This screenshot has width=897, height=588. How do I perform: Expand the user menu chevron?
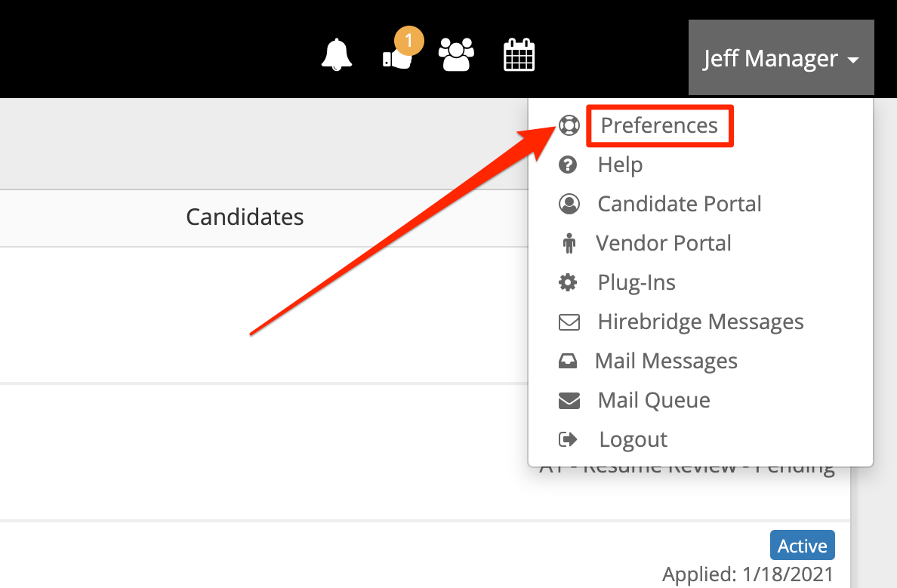point(853,61)
